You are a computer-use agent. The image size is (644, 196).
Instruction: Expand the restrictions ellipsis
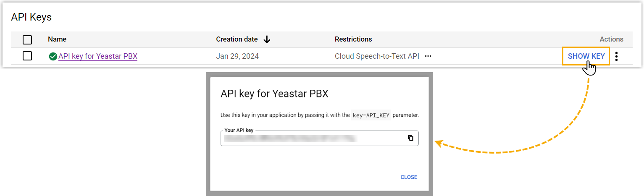click(428, 56)
